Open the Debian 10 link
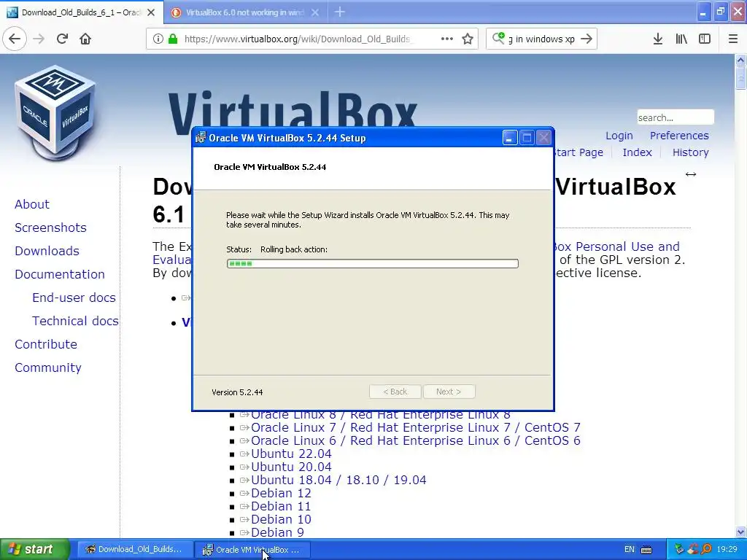This screenshot has height=560, width=747. (281, 519)
